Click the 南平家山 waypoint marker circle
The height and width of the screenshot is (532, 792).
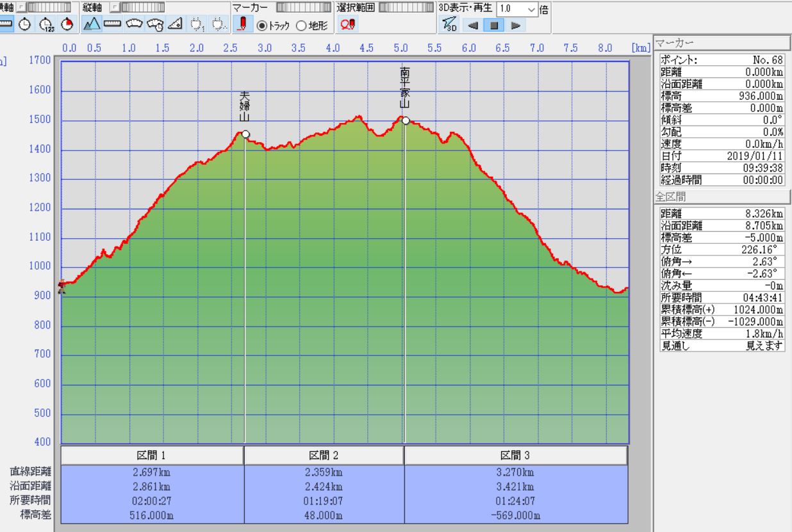405,120
